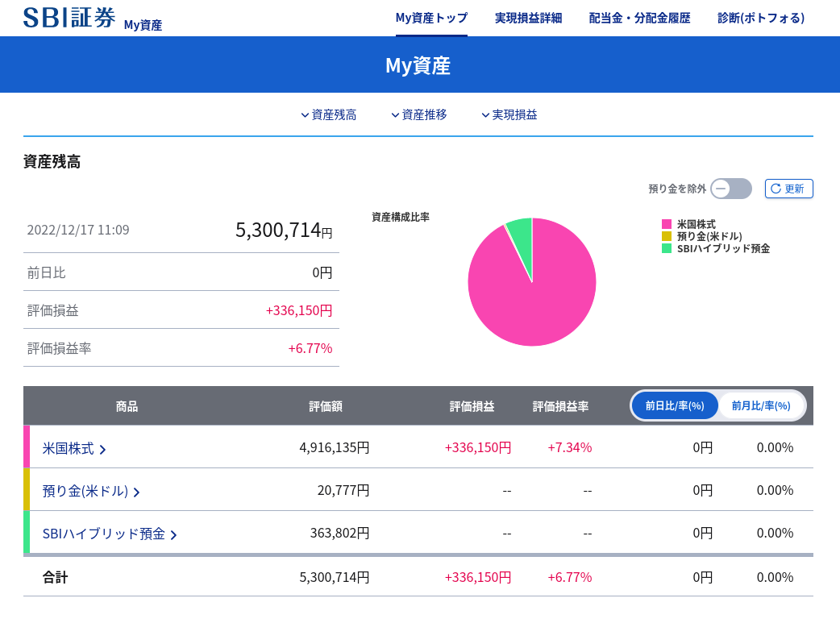Image resolution: width=840 pixels, height=619 pixels.
Task: Click the green SBIハイブリッド預金 legend swatch
Action: click(x=667, y=248)
